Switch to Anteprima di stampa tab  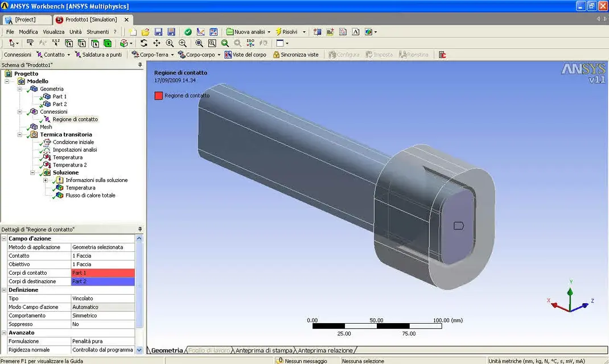[264, 350]
